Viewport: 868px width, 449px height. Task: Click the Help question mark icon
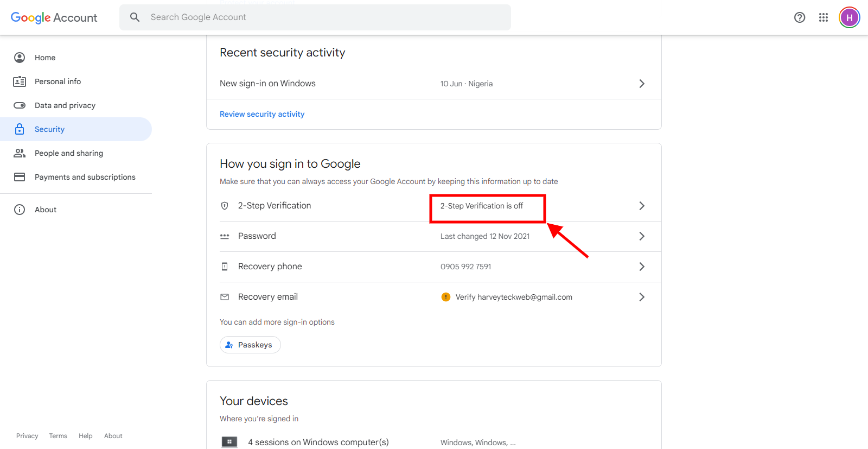tap(799, 17)
